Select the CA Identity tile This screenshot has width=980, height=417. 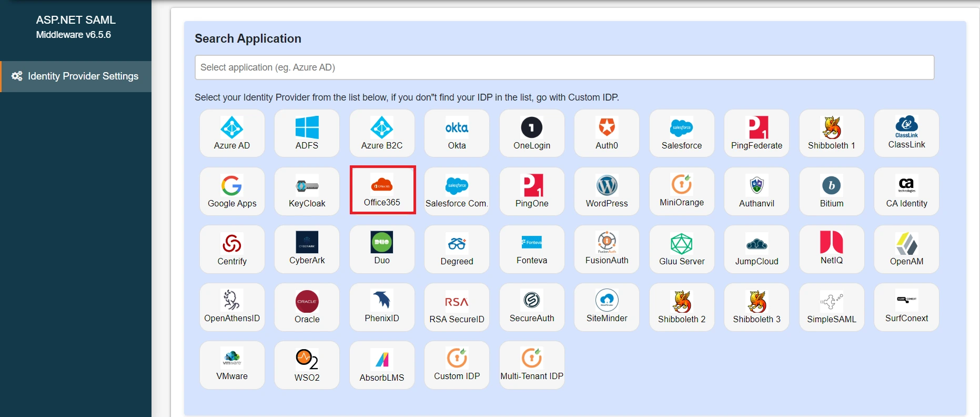(906, 191)
